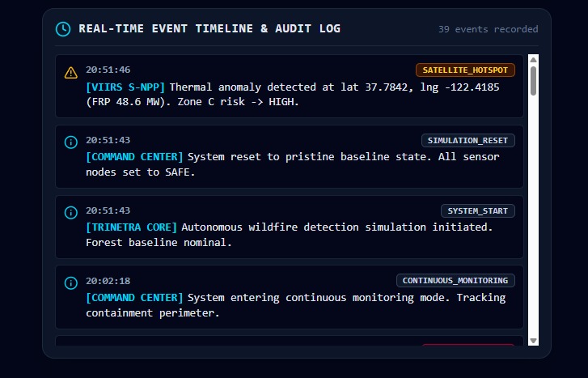This screenshot has width=588, height=378.
Task: Click [COMMAND CENTER] tag in the reset entry
Action: click(134, 157)
